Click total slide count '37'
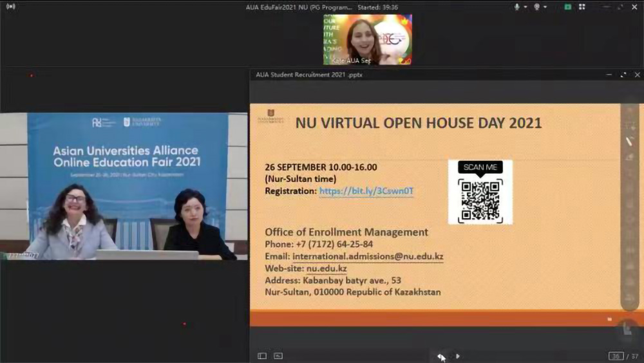Image resolution: width=644 pixels, height=363 pixels. point(635,356)
